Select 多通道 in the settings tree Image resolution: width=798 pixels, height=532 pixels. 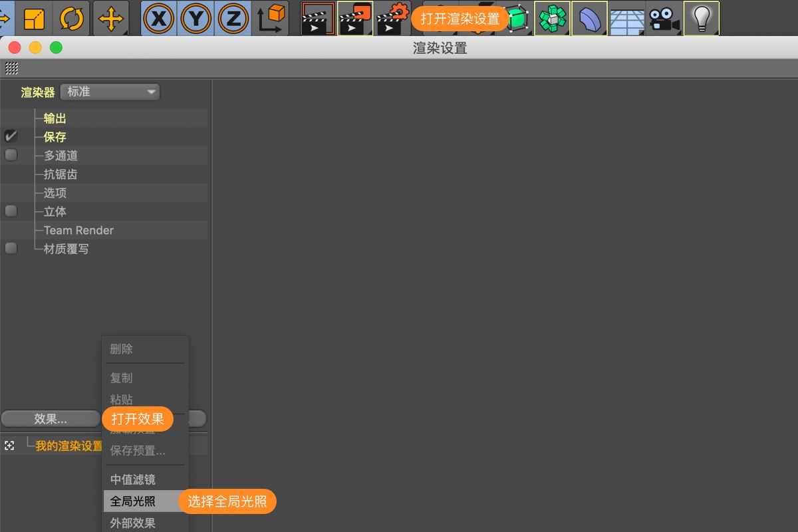(x=61, y=156)
